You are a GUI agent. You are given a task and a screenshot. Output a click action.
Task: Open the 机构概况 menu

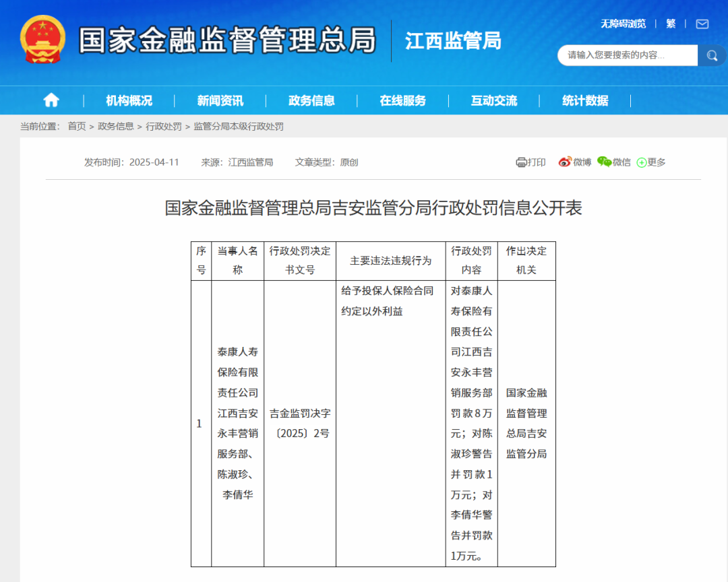coord(129,101)
